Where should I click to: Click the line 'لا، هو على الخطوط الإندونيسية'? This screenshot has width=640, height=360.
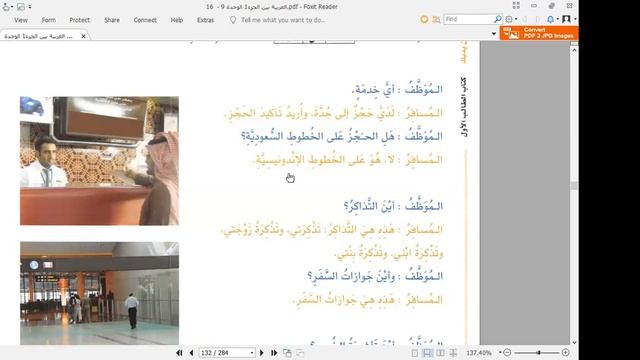pos(347,160)
